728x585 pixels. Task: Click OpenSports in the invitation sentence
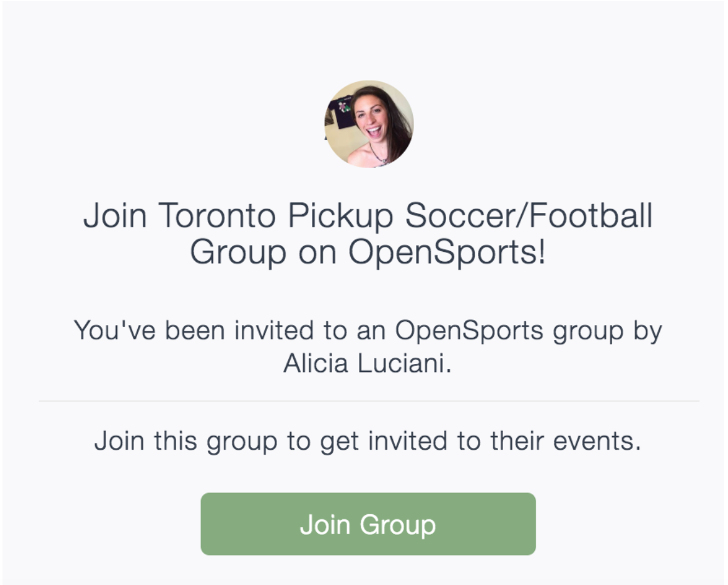pyautogui.click(x=469, y=330)
